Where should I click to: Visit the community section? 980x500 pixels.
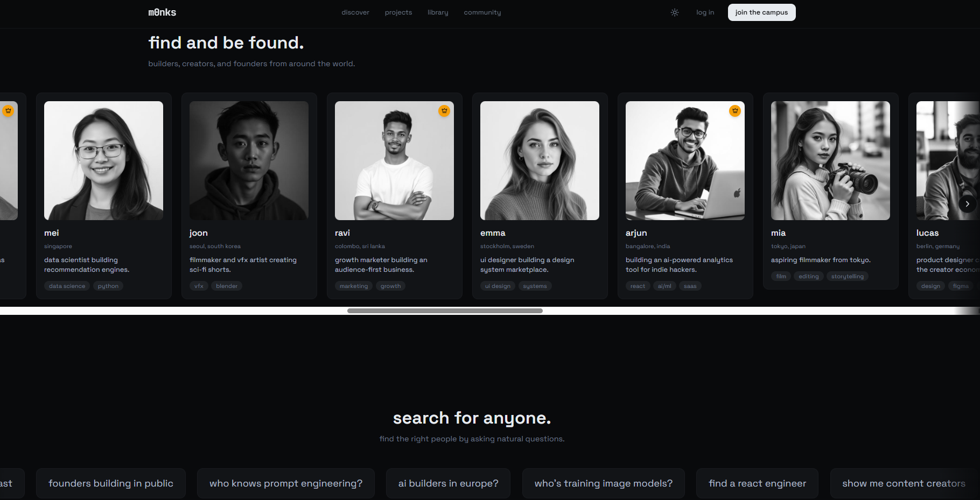pyautogui.click(x=482, y=12)
